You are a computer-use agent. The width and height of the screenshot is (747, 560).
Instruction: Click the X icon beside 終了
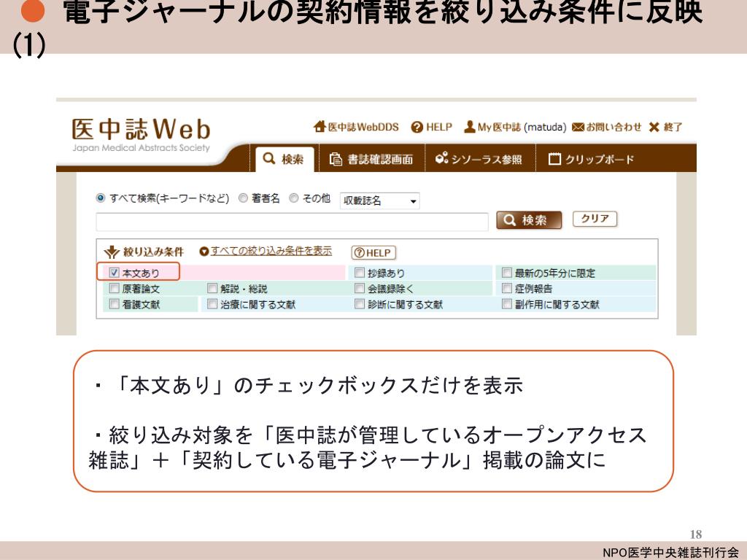coord(654,127)
